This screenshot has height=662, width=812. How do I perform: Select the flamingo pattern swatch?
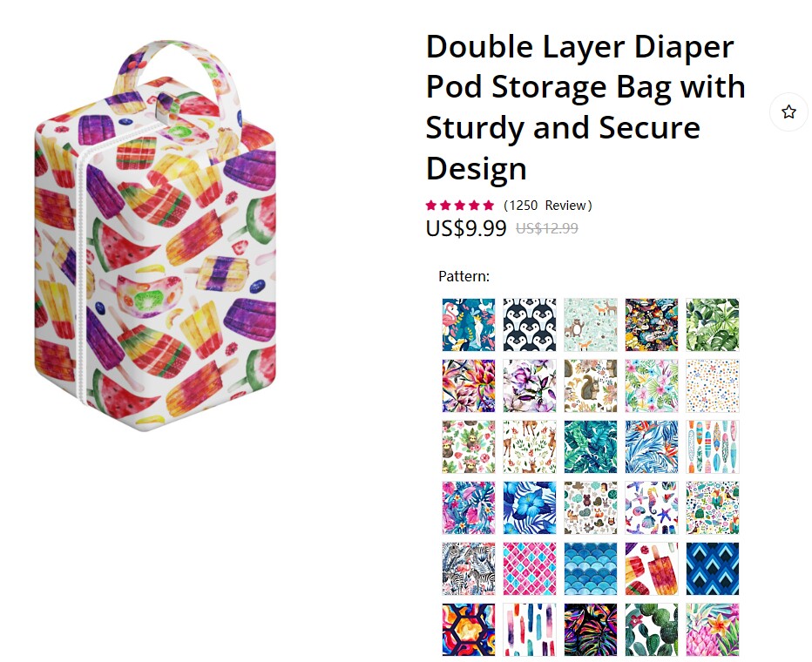click(x=469, y=325)
